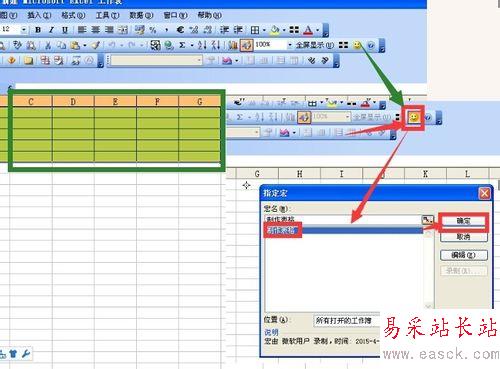Image resolution: width=500 pixels, height=369 pixels.
Task: Click macro list scrollbar down arrow
Action: 428,306
